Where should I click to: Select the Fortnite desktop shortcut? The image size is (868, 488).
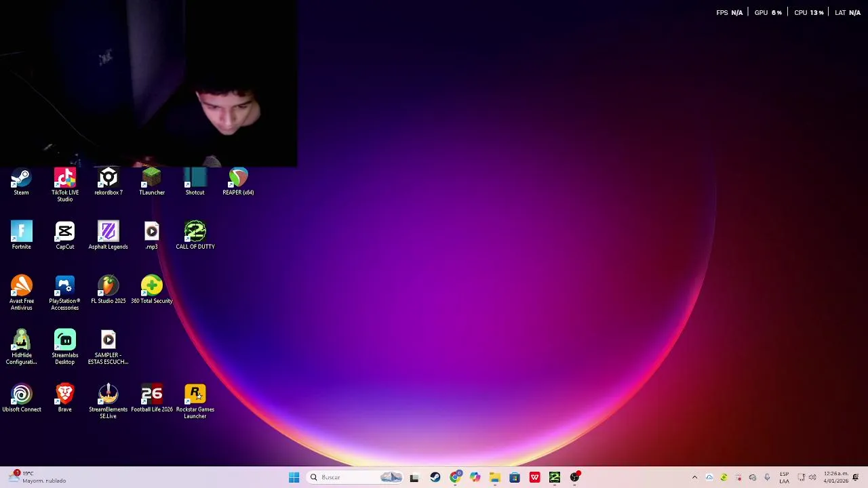21,235
